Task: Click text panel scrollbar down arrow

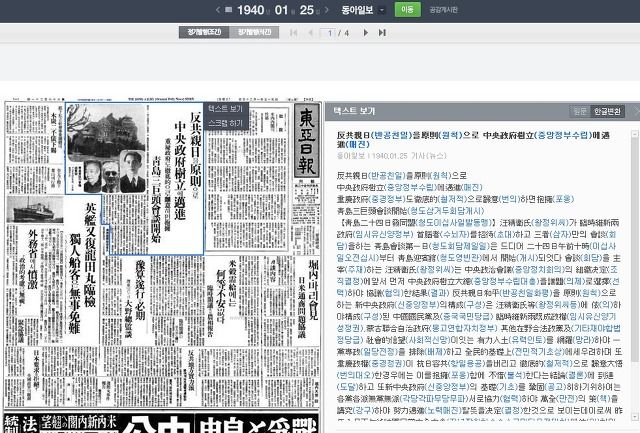Action: coord(635,417)
